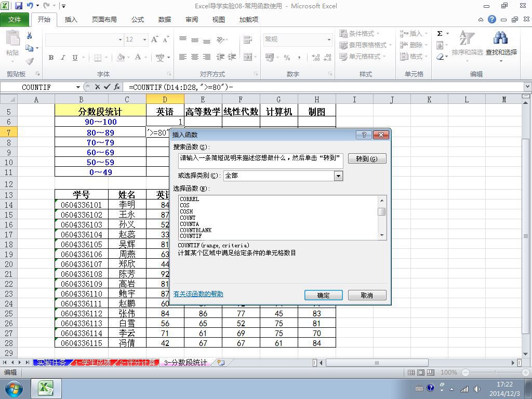532x399 pixels.
Task: Click the Save icon in quick access toolbar
Action: pos(18,6)
